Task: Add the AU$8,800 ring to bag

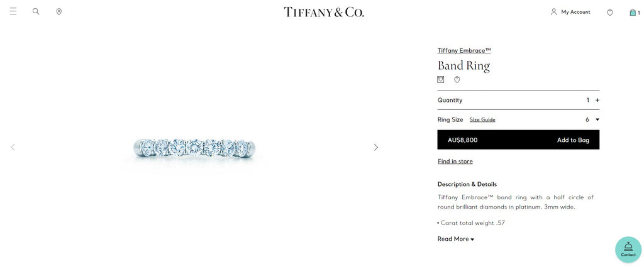Action: (518, 140)
